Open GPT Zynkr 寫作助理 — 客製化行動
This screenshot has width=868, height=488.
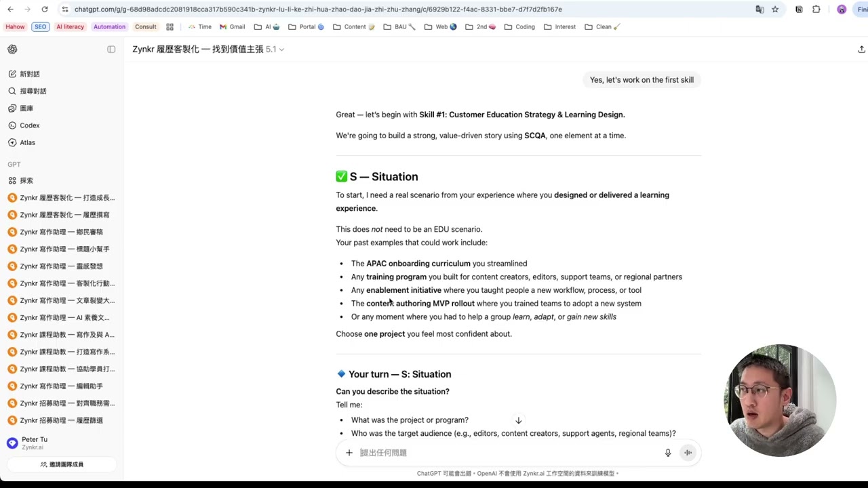pyautogui.click(x=62, y=283)
